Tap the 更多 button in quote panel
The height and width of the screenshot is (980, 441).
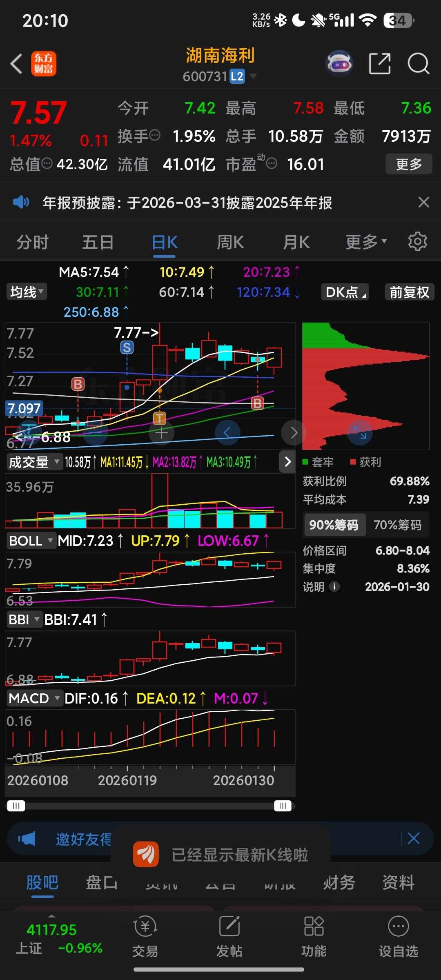coord(409,164)
